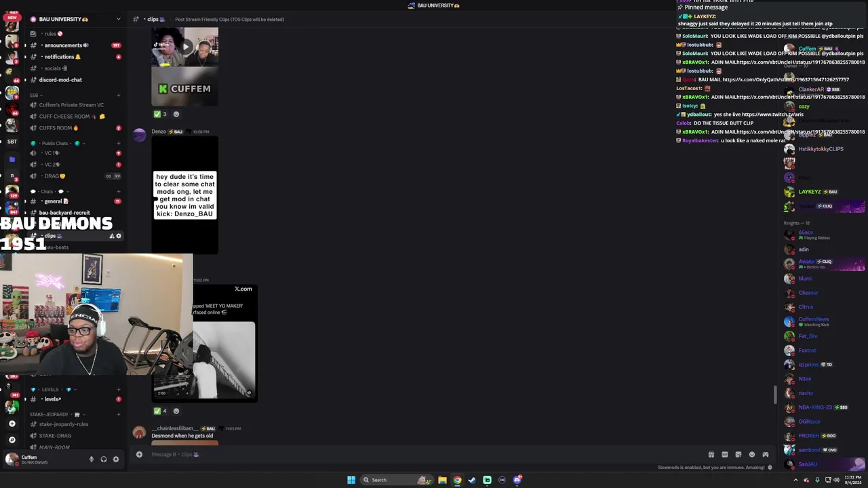Open the Windows Start button
This screenshot has height=488, width=868.
coord(351,480)
